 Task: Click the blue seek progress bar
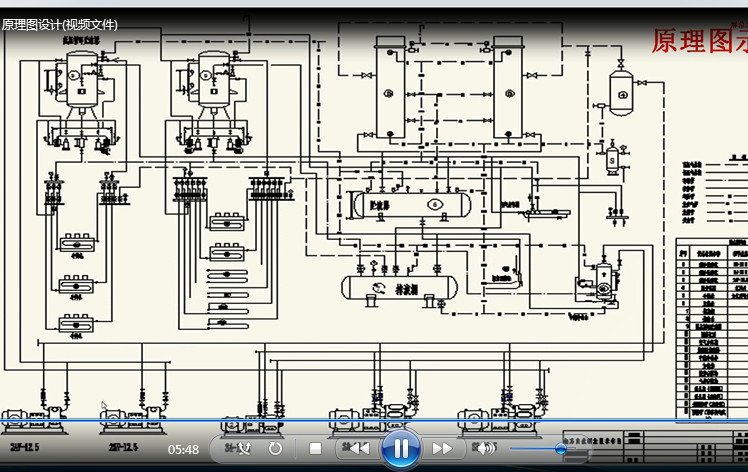(374, 421)
